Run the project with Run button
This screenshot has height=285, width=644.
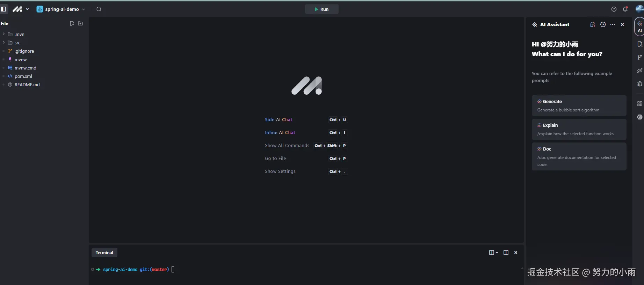321,9
